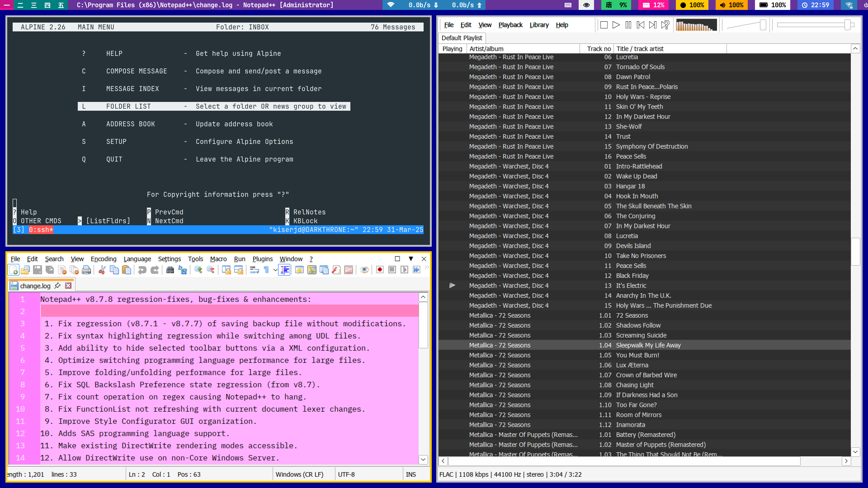Stop playback in the music player
This screenshot has width=868, height=488.
click(x=604, y=25)
